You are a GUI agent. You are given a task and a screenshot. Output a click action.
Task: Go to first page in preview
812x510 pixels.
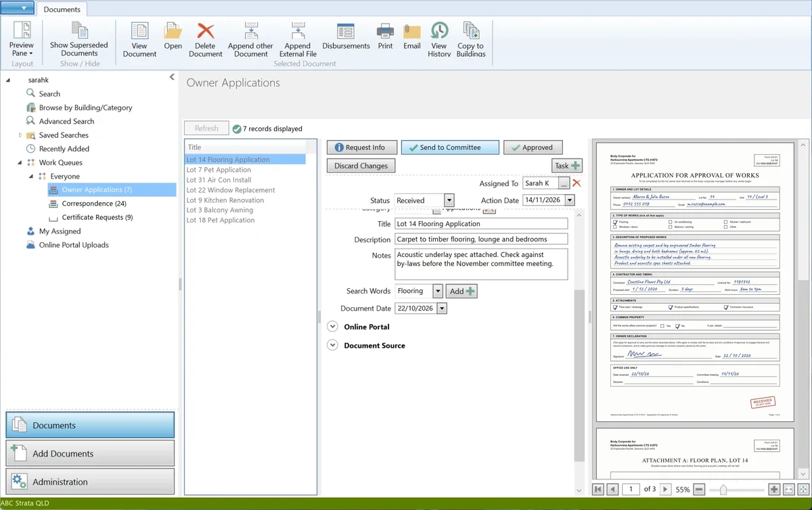(598, 489)
